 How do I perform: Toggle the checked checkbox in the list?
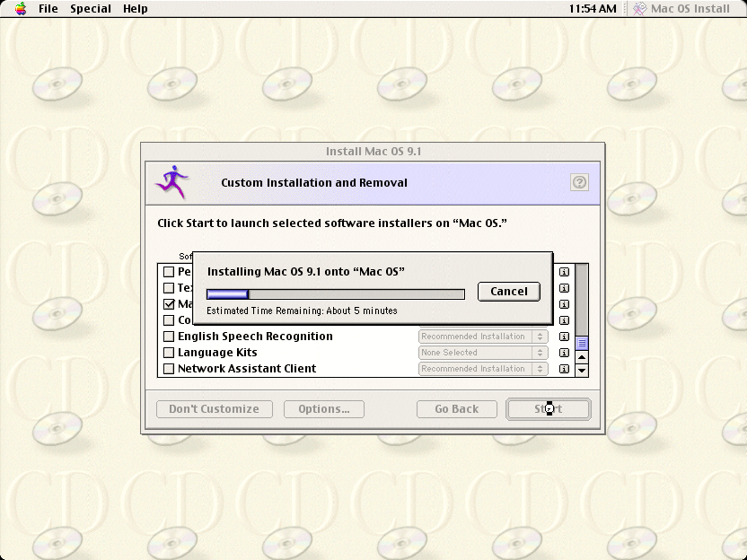169,304
